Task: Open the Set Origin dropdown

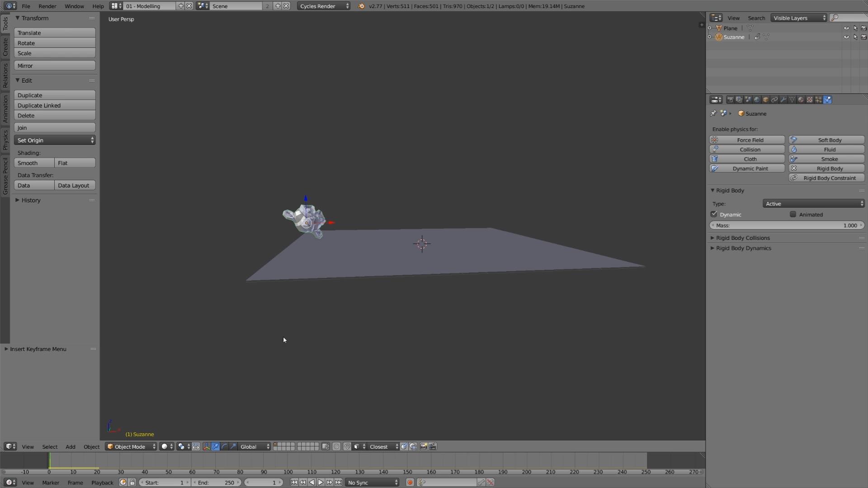Action: tap(55, 141)
